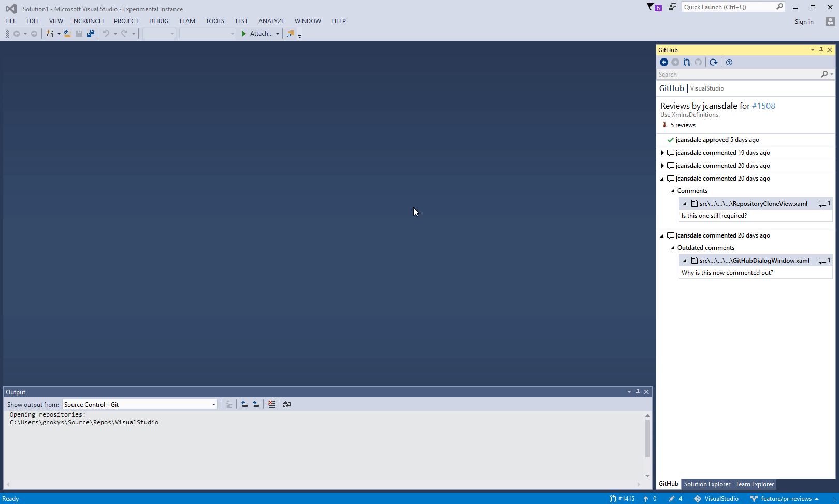Open the FILE menu
This screenshot has height=504, width=839.
pos(11,21)
